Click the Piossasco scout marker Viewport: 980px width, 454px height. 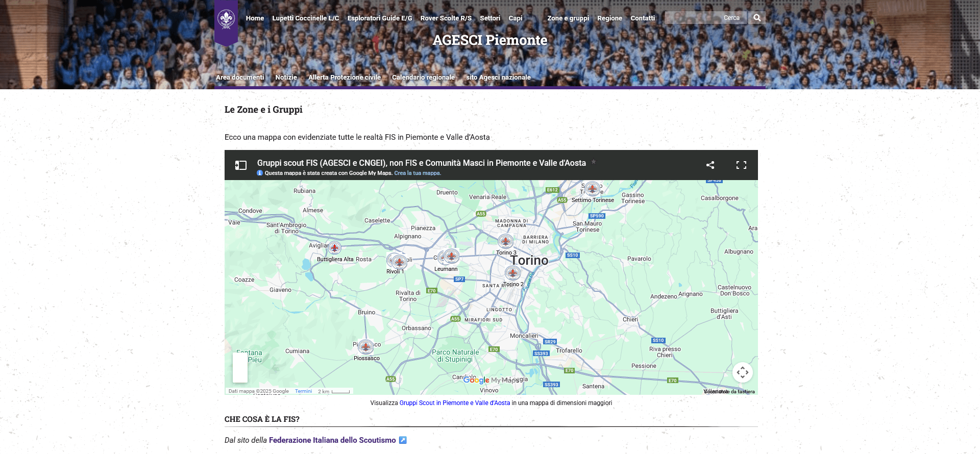coord(365,347)
